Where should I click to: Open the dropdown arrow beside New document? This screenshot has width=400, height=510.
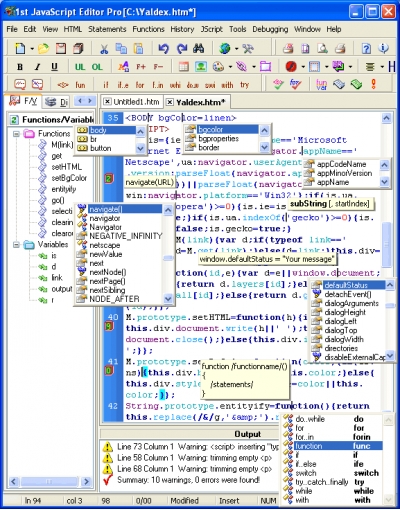[32, 49]
